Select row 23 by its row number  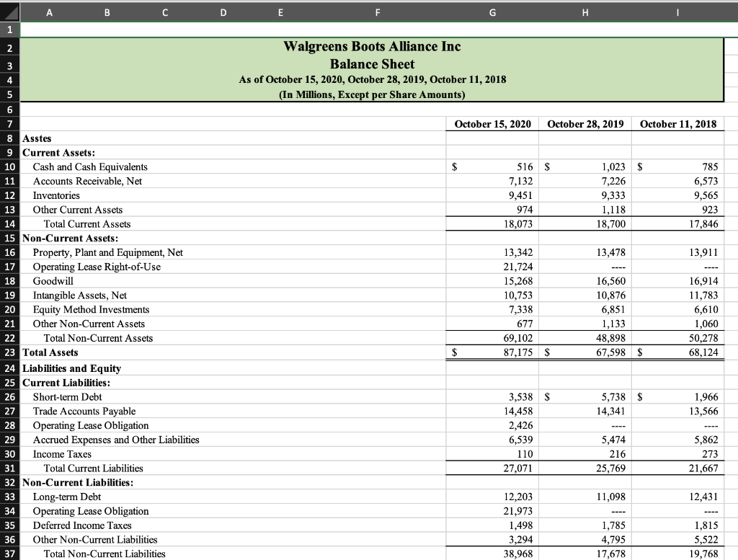point(9,352)
